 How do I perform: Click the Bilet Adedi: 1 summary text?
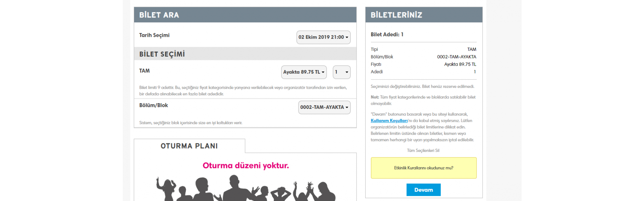pos(387,35)
